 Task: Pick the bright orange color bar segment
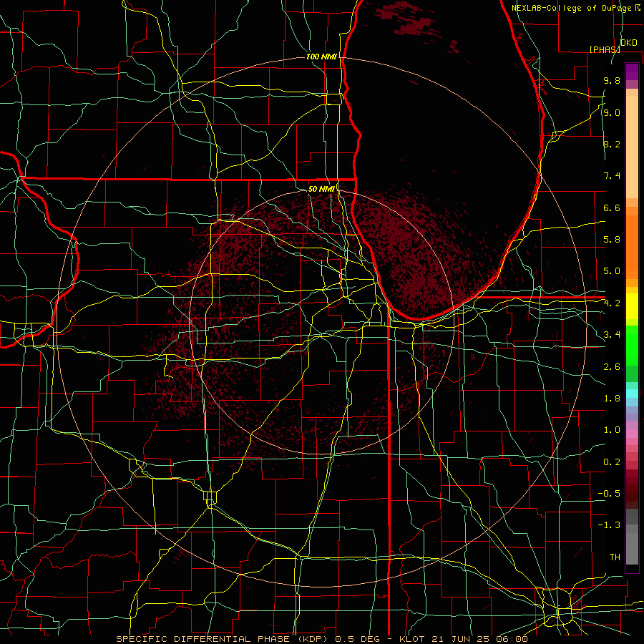point(632,246)
